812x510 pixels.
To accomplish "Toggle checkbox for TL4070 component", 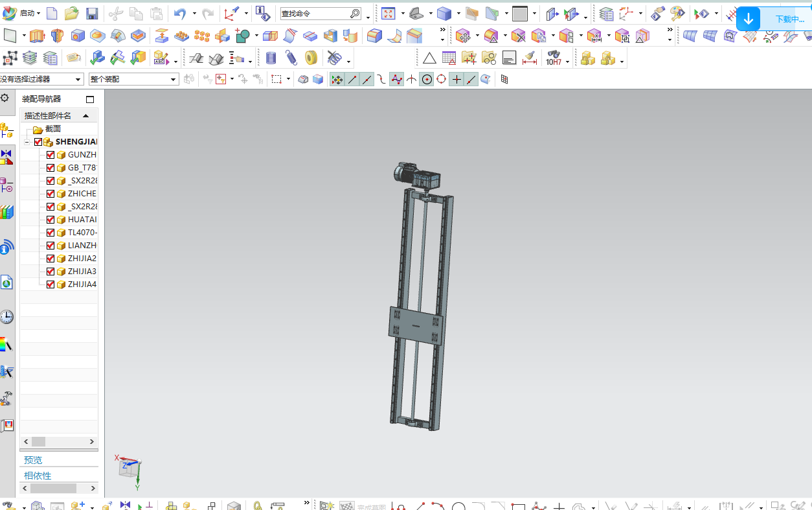I will [x=51, y=233].
